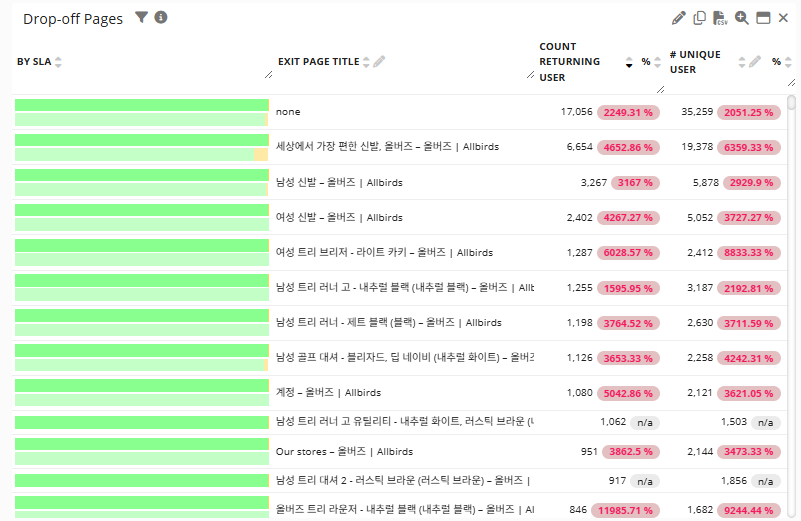Viewport: 801px width, 521px height.
Task: Click the info icon next to the title
Action: (161, 18)
